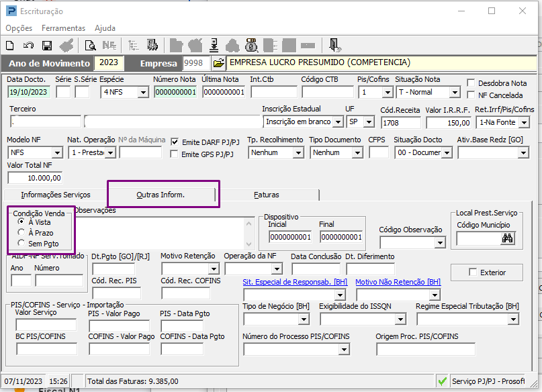Uncheck Emite DARF PJ/PJ checkbox
This screenshot has width=542, height=392.
(x=176, y=142)
